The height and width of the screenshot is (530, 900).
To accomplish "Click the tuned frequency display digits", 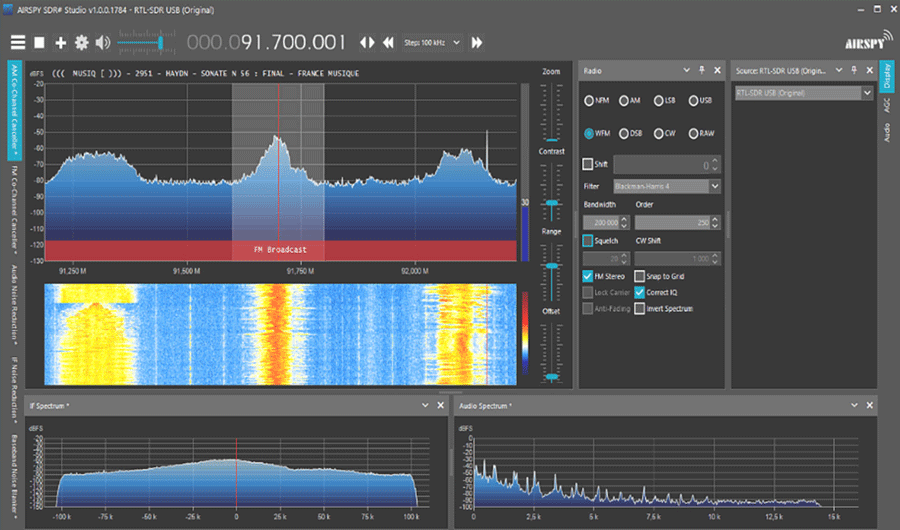I will 266,42.
